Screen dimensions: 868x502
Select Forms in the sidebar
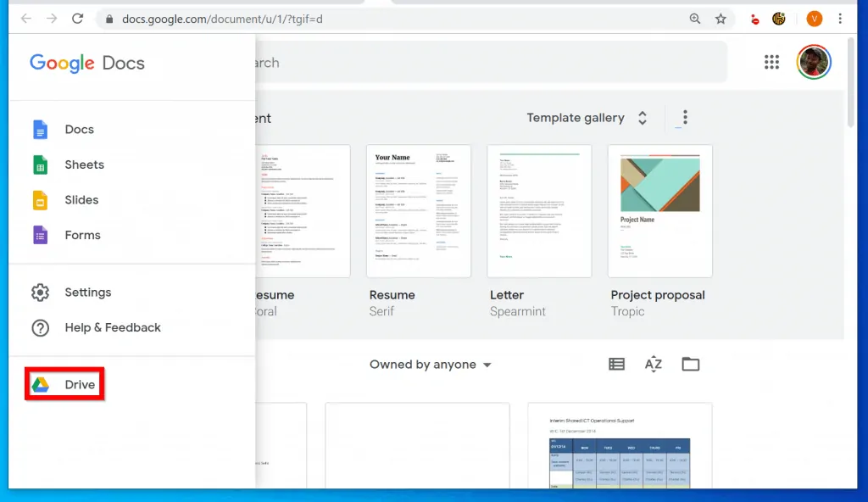tap(82, 235)
